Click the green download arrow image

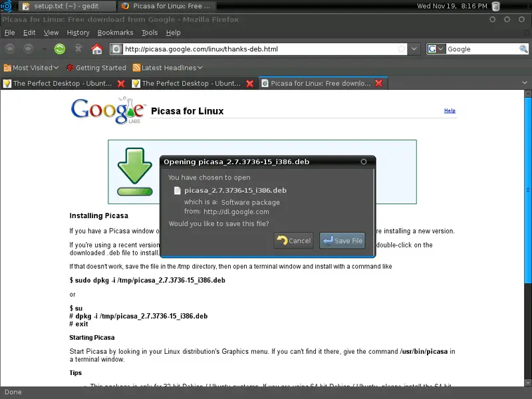(x=135, y=172)
